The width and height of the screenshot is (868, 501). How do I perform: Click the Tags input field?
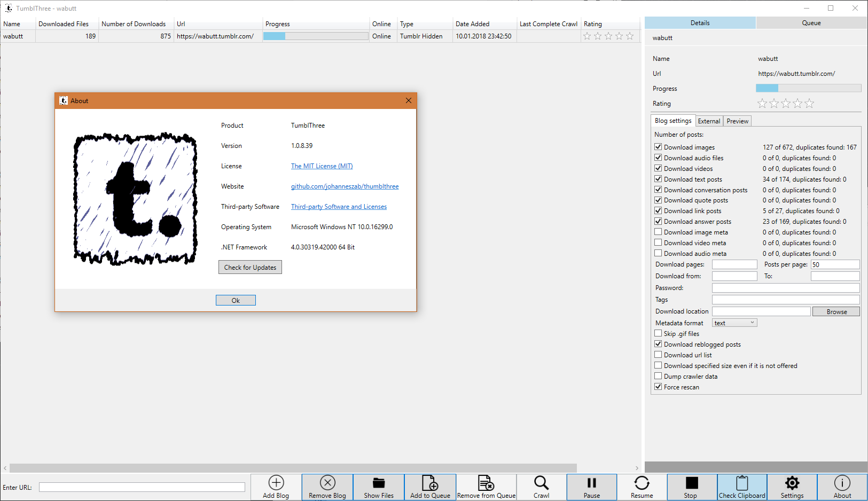tap(786, 300)
